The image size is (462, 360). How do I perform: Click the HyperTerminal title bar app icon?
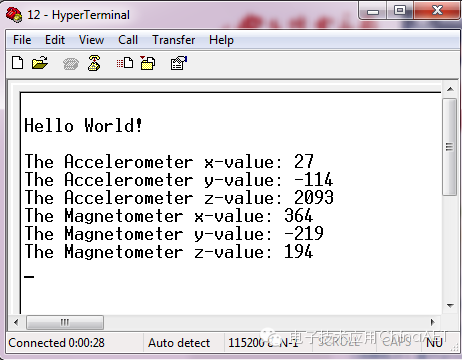tap(14, 15)
